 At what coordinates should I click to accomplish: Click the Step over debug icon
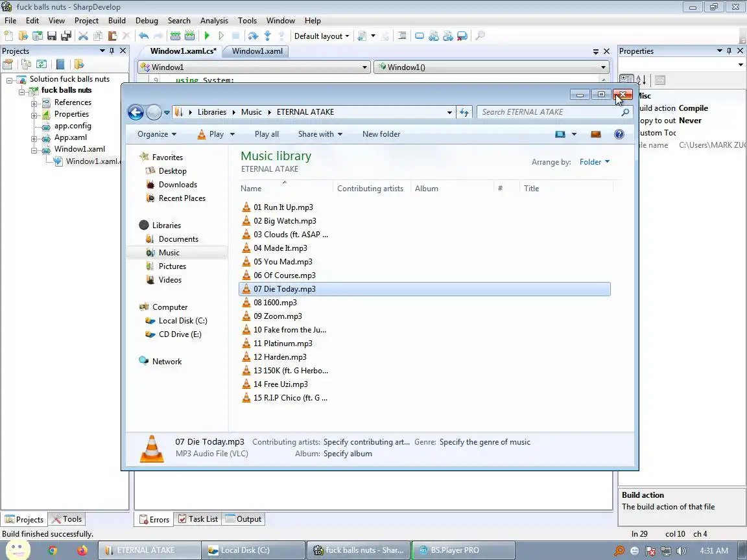(x=253, y=36)
